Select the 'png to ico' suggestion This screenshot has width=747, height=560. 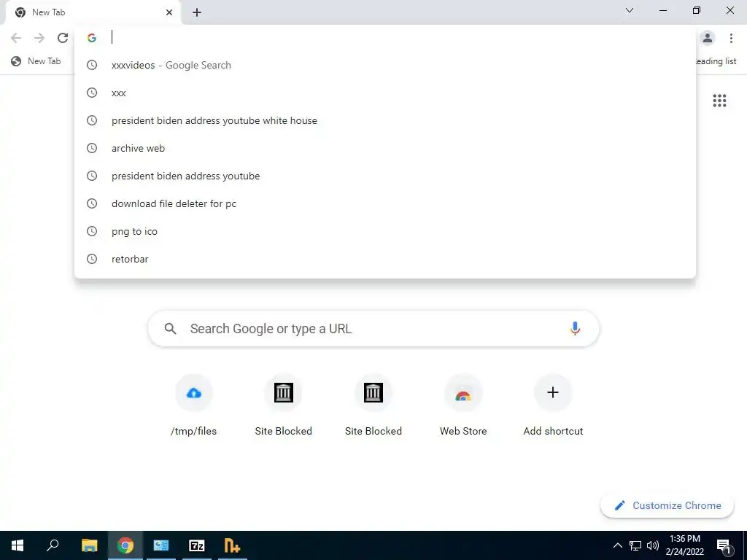point(385,231)
